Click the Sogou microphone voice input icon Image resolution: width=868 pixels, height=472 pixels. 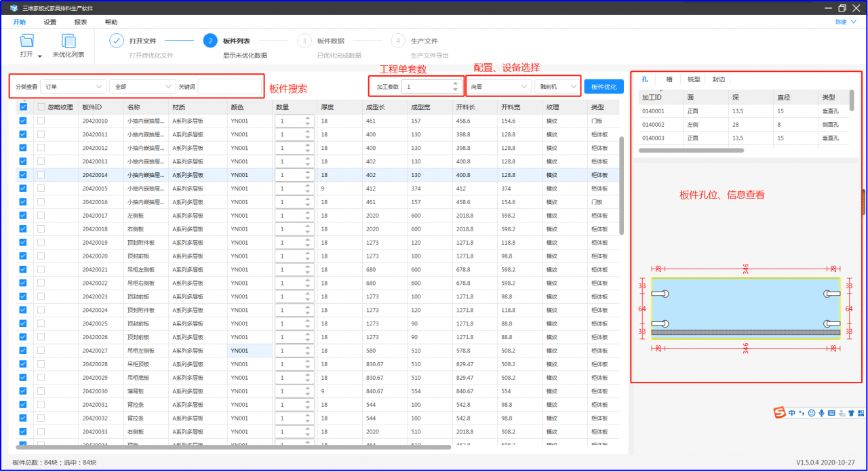[x=821, y=412]
